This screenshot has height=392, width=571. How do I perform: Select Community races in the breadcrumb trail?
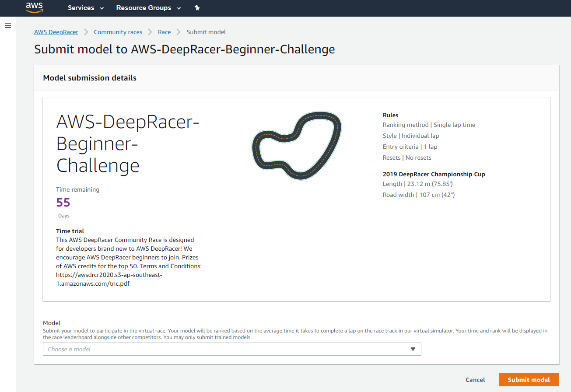coord(118,31)
